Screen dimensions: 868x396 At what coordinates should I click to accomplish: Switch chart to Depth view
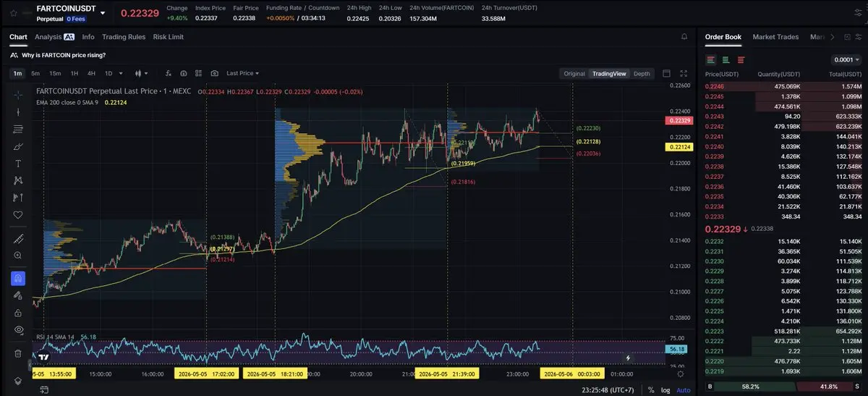coord(642,74)
